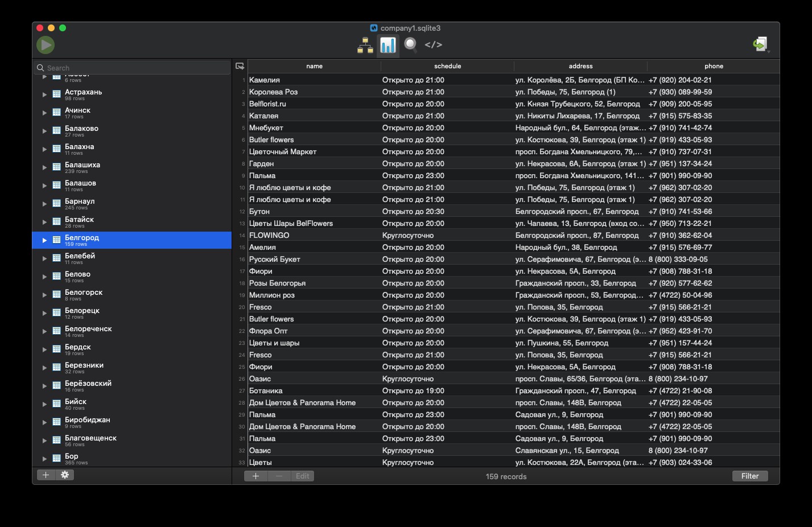The height and width of the screenshot is (527, 812).
Task: Click the "159 records" status text
Action: (x=506, y=477)
